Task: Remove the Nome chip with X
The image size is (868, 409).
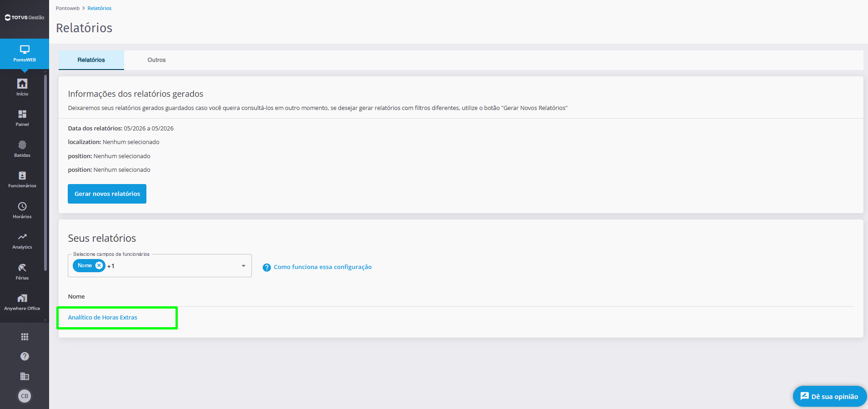Action: 99,265
